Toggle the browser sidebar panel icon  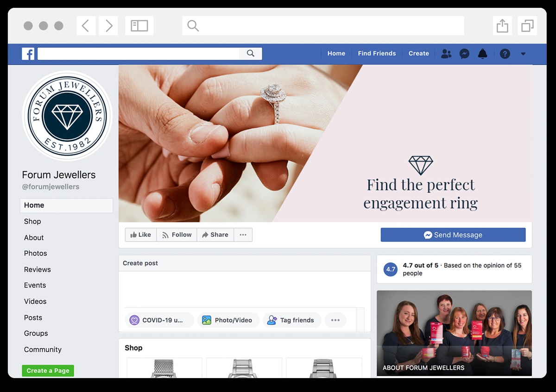coord(139,26)
